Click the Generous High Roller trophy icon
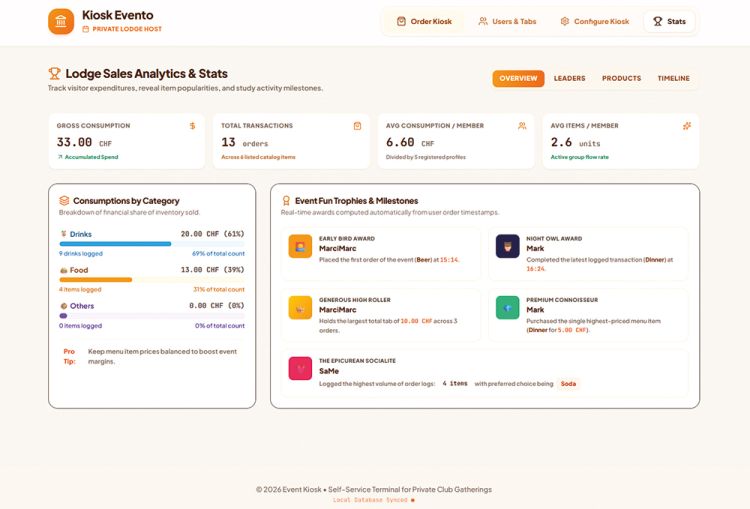 [300, 308]
